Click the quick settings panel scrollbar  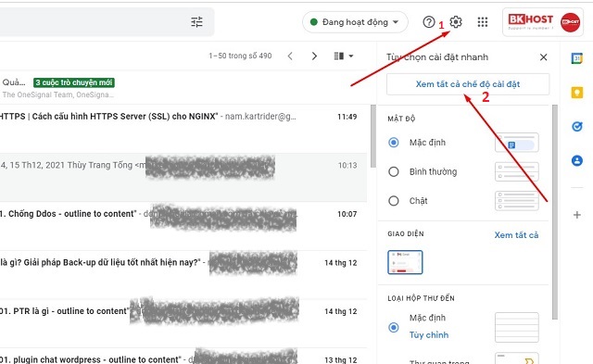tap(555, 212)
